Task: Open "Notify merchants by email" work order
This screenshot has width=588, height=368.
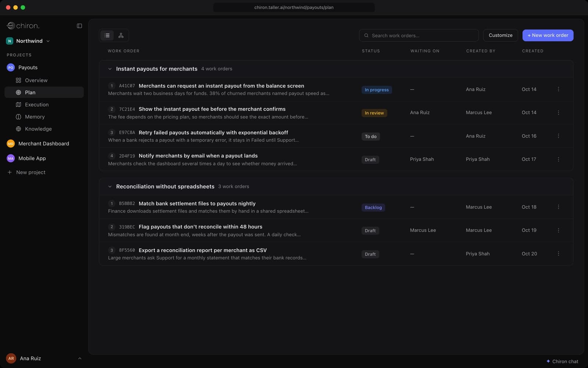Action: 198,156
